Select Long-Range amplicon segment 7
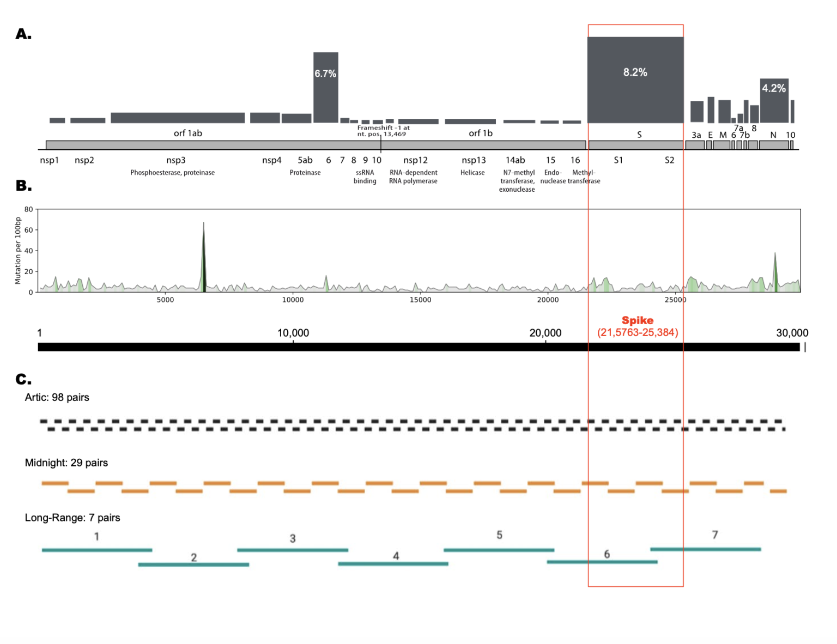 click(705, 549)
